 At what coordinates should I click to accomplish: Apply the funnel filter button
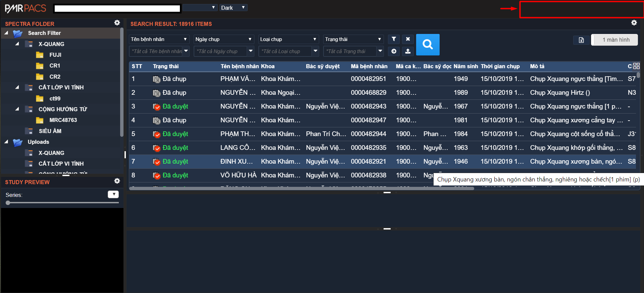pos(394,39)
